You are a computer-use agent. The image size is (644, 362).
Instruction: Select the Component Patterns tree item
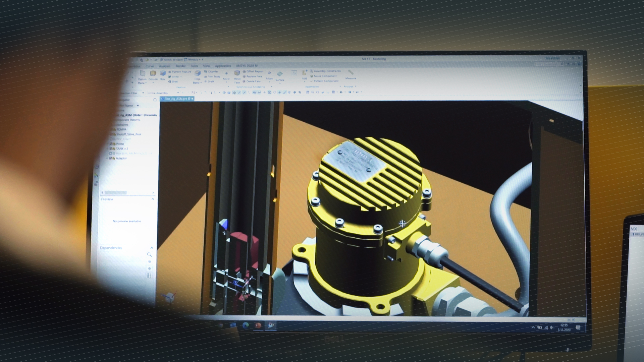(128, 120)
